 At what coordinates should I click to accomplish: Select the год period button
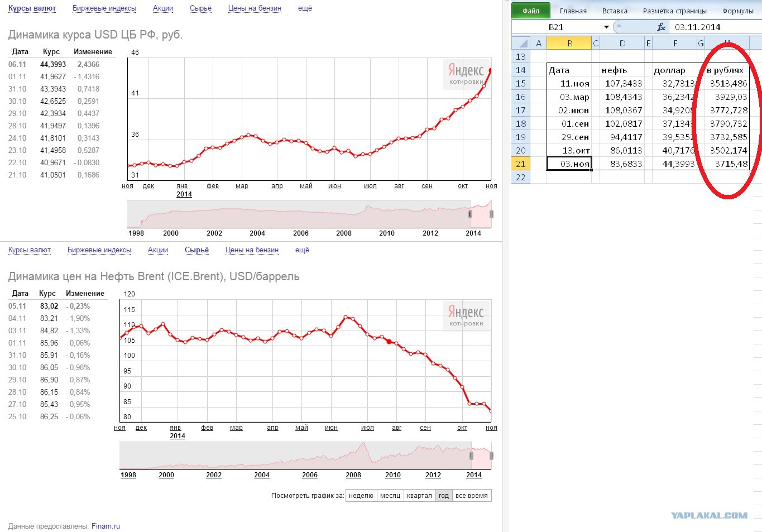click(x=444, y=496)
